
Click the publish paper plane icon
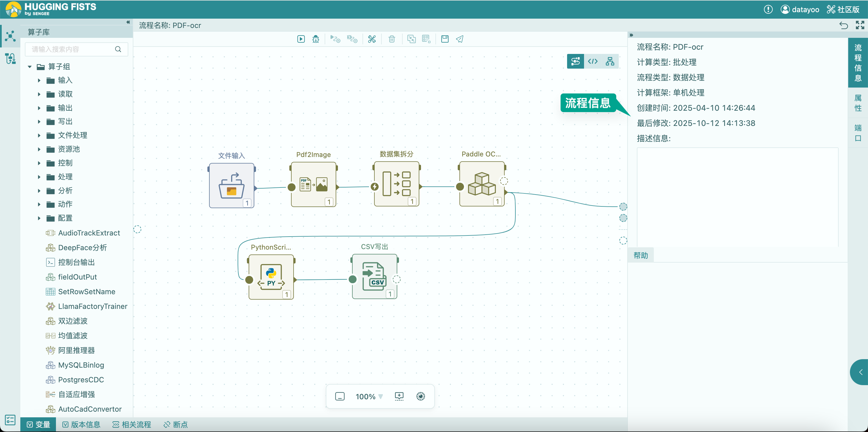click(460, 39)
